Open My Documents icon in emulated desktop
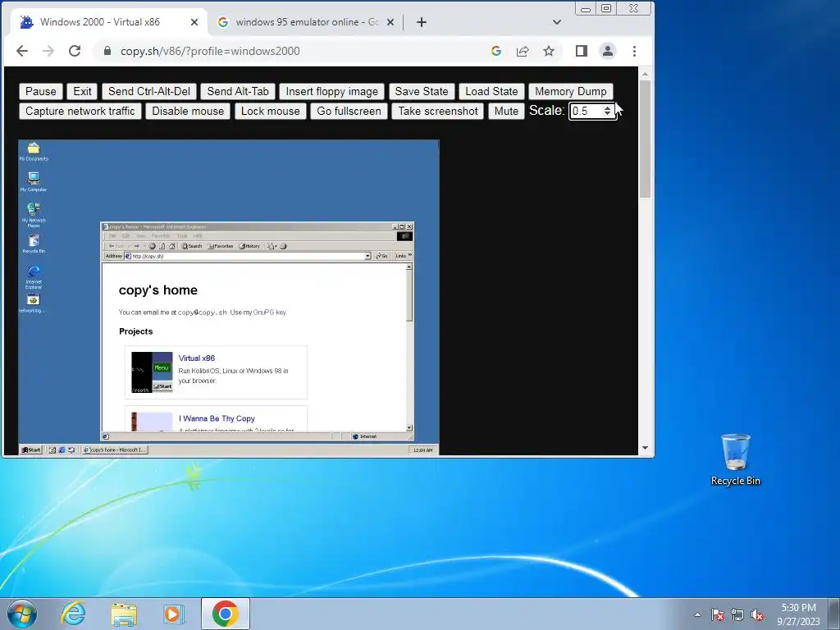Image resolution: width=840 pixels, height=630 pixels. coord(34,151)
